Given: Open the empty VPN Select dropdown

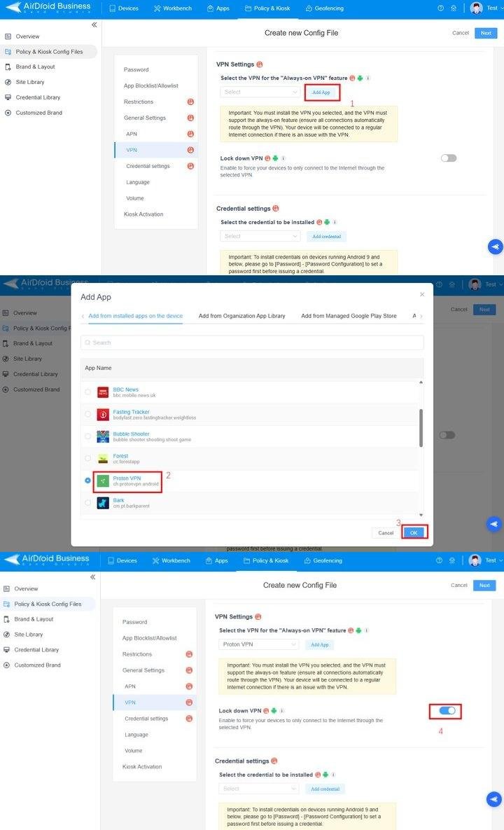Looking at the screenshot, I should click(260, 92).
